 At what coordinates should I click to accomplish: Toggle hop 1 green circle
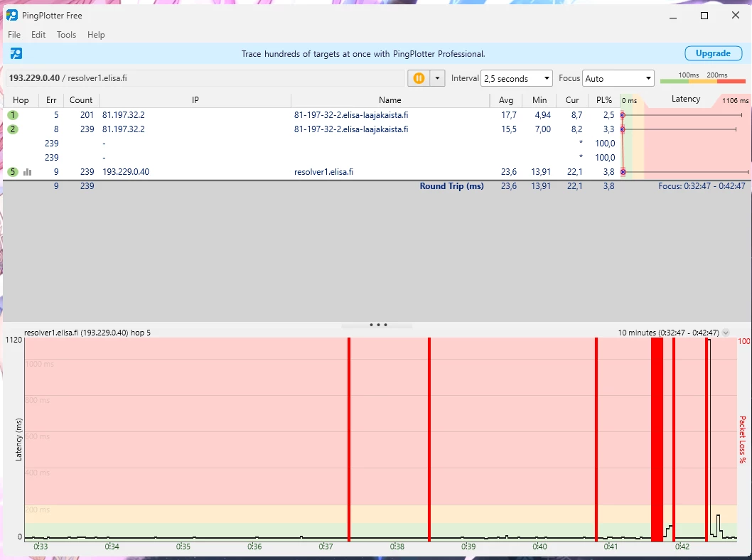tap(13, 115)
